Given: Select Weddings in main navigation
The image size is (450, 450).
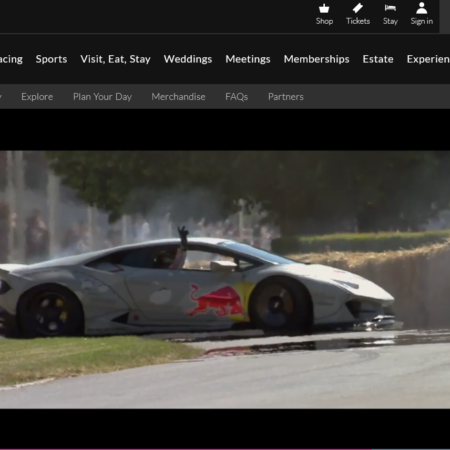Looking at the screenshot, I should [x=188, y=59].
